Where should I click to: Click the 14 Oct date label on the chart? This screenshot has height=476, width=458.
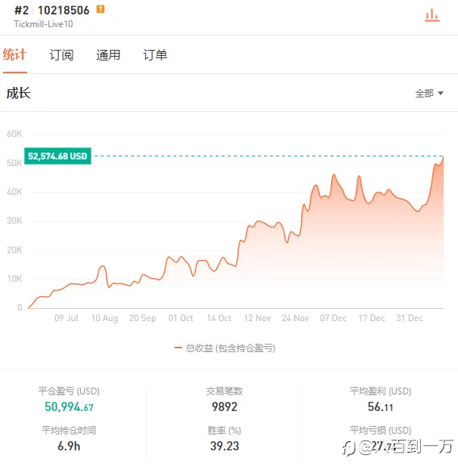point(219,318)
